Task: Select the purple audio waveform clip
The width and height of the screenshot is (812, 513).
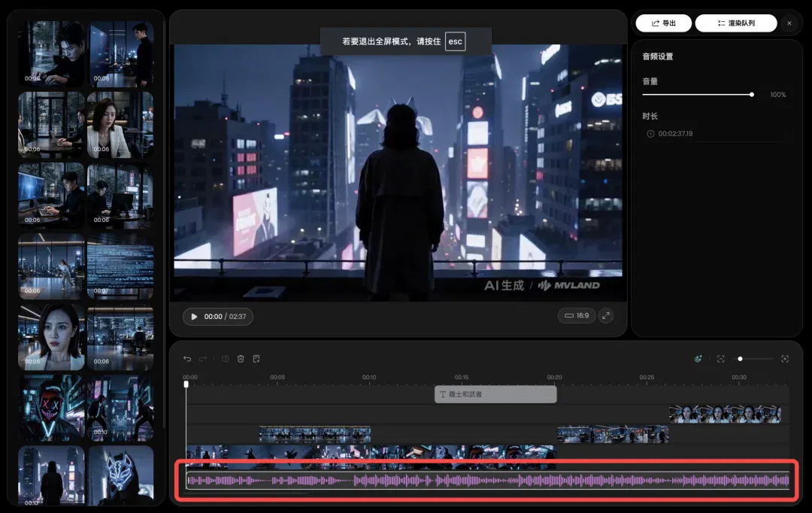Action: (488, 481)
